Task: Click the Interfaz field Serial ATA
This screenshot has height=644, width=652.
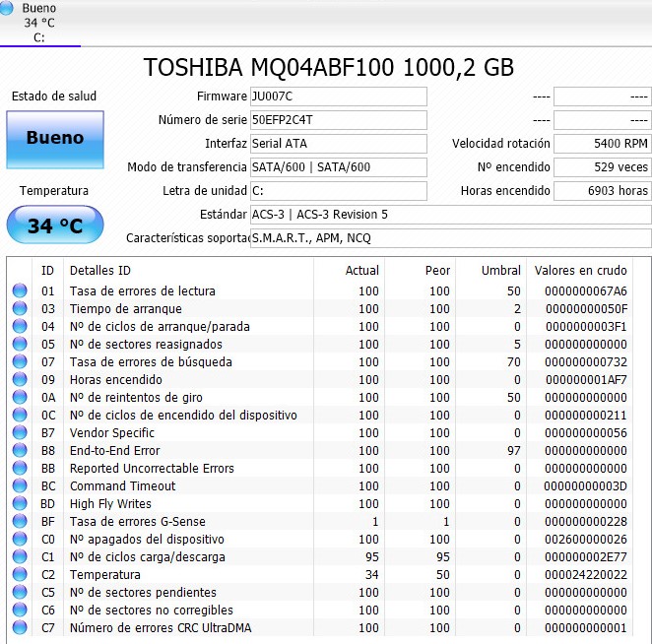Action: pos(339,144)
